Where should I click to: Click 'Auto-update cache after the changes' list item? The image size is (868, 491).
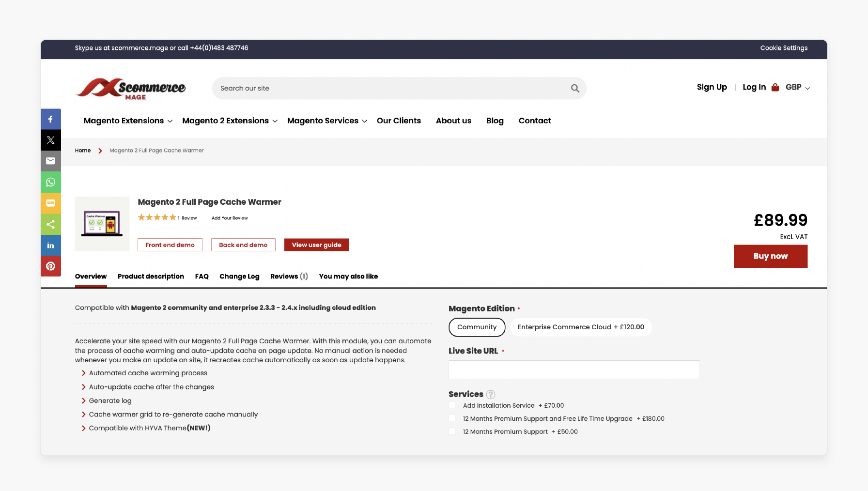tap(151, 387)
